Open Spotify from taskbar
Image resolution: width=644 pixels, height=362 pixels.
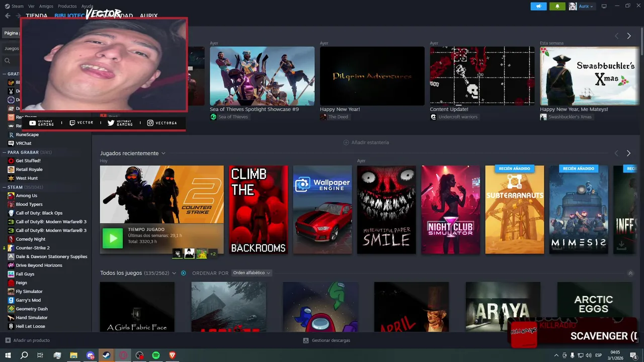click(156, 355)
